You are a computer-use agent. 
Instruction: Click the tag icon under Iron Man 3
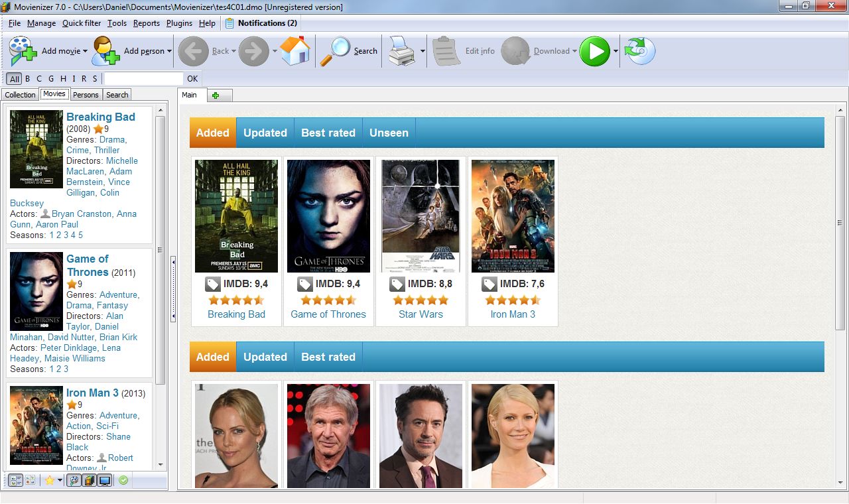coord(489,284)
